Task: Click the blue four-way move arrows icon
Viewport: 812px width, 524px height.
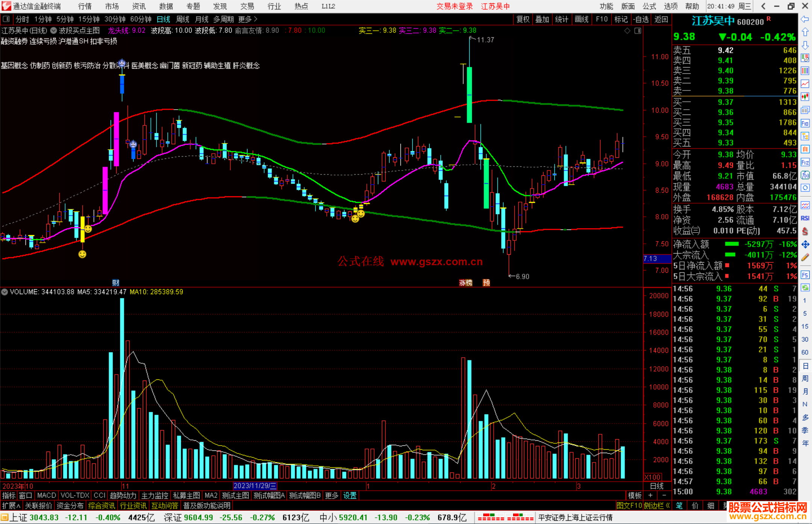Action: point(805,245)
